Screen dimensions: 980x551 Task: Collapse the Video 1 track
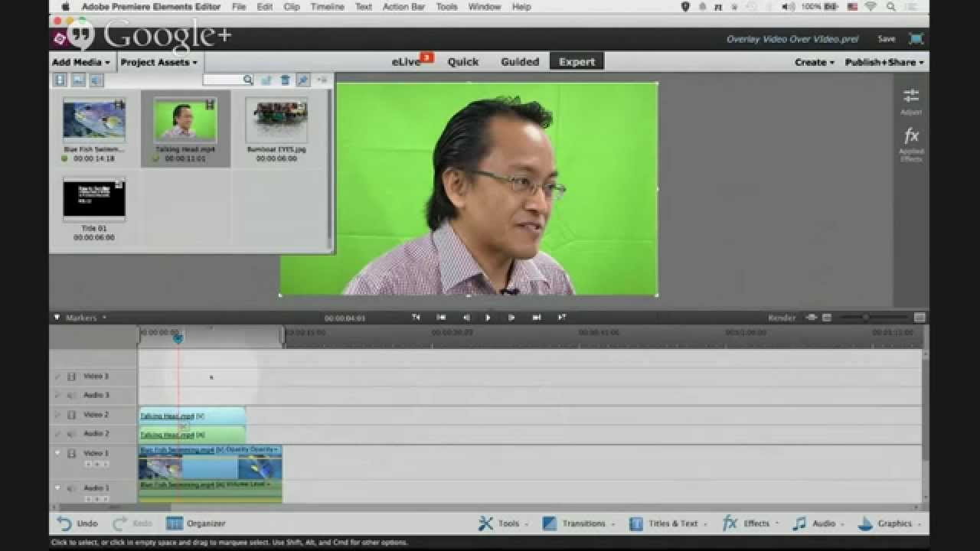(57, 453)
